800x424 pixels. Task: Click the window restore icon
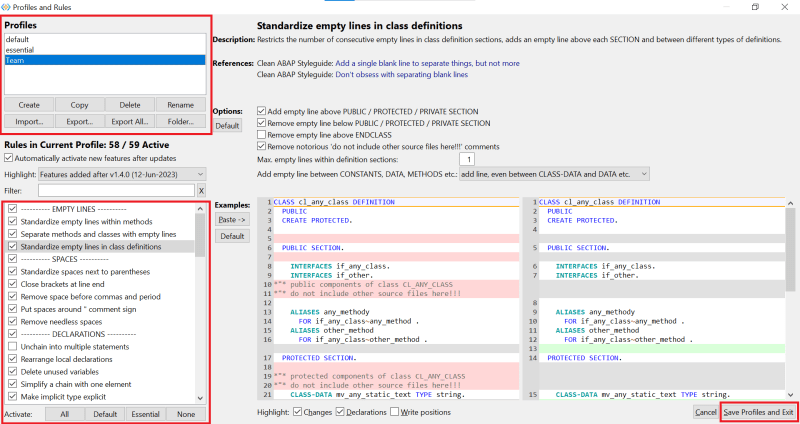pos(755,7)
